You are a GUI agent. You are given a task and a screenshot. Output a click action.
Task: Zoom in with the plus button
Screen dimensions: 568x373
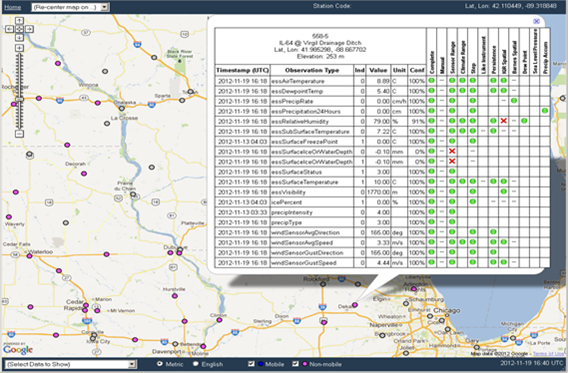[x=20, y=48]
